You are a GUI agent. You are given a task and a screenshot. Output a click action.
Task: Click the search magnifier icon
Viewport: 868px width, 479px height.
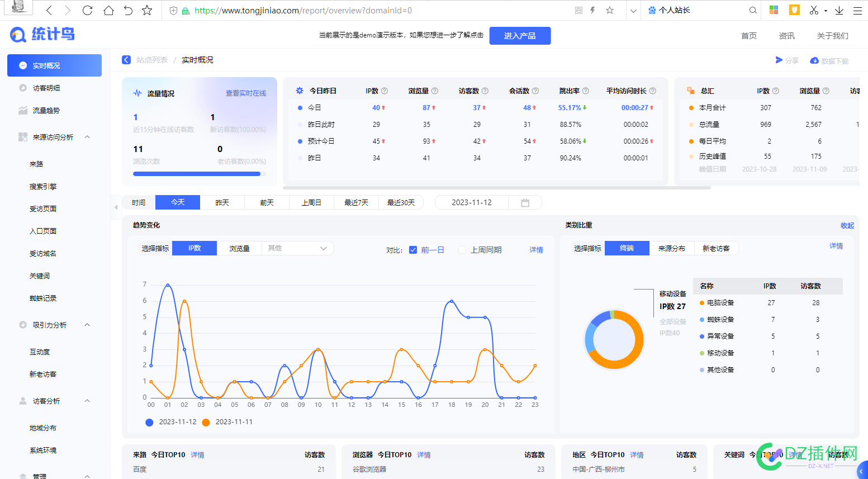[x=753, y=10]
